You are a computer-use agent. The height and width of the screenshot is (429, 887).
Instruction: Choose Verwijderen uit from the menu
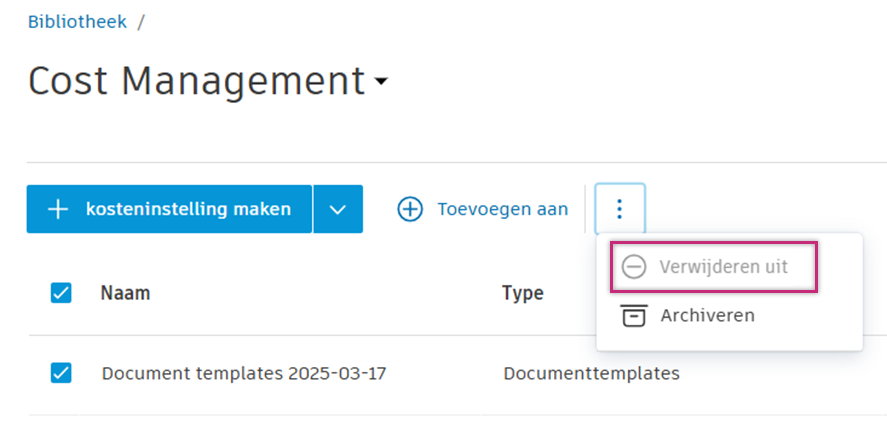click(x=723, y=267)
